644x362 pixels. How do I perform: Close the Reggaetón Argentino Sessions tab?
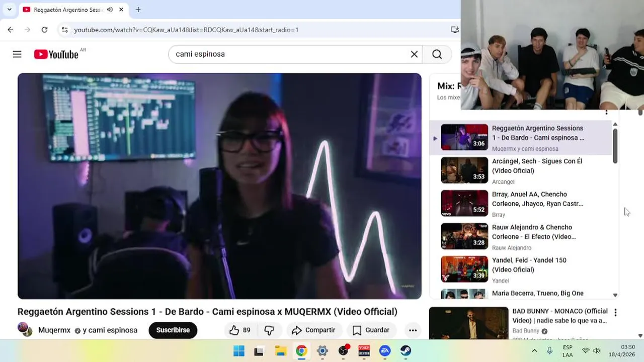point(121,10)
